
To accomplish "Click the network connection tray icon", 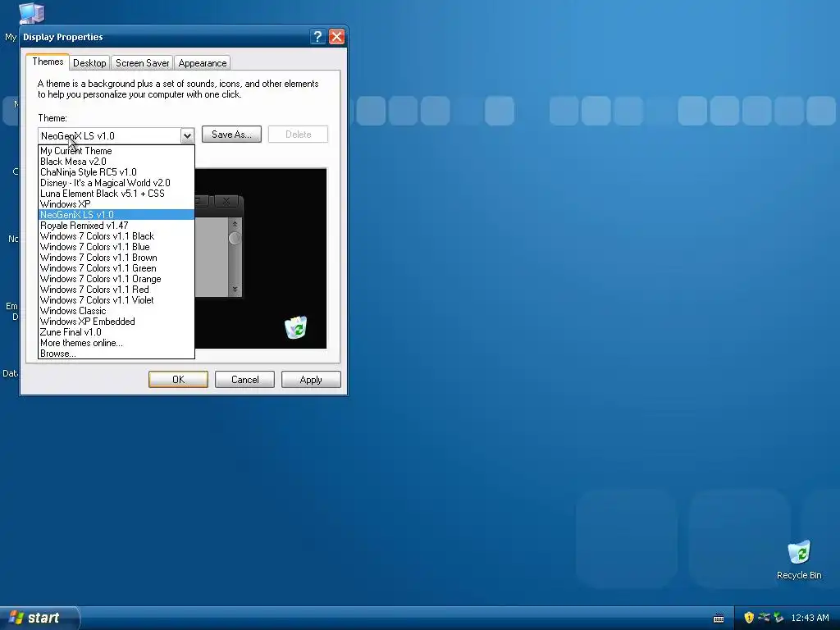I will point(764,618).
